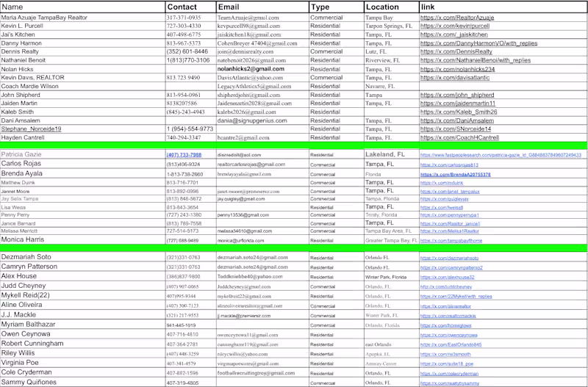This screenshot has height=387, width=588.
Task: Select the Maria Azuaje TampaBay Realtor cell
Action: click(x=82, y=17)
